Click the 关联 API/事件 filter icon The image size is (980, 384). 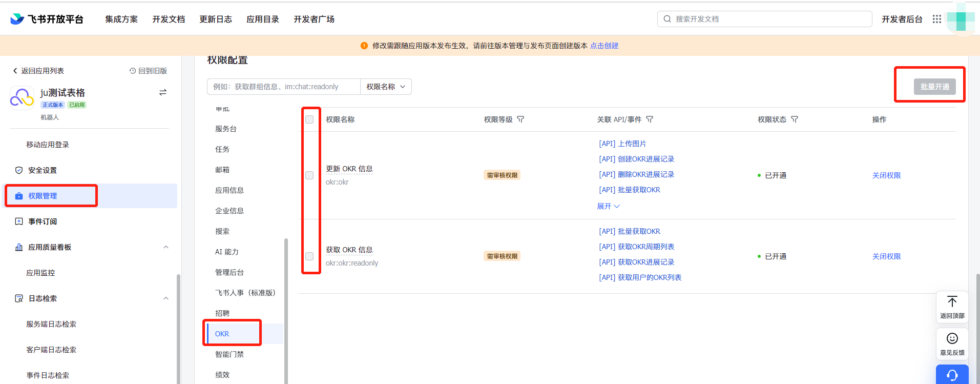[650, 119]
